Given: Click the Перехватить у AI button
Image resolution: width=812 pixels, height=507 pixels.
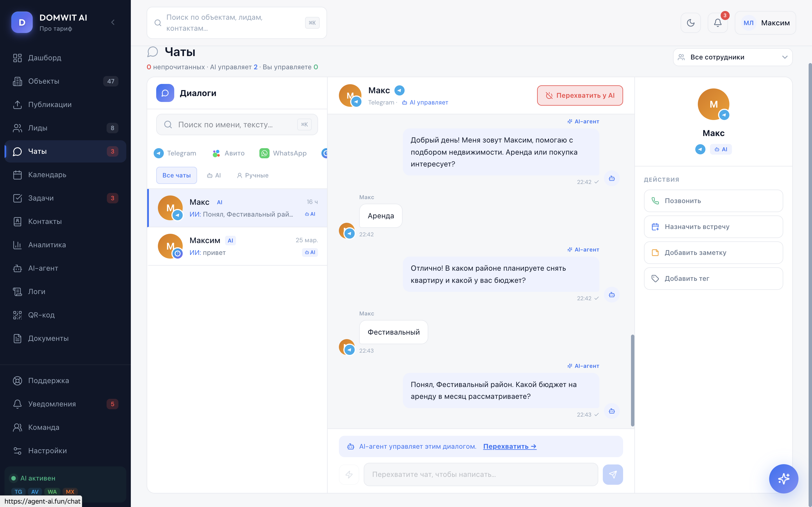Looking at the screenshot, I should (x=580, y=95).
